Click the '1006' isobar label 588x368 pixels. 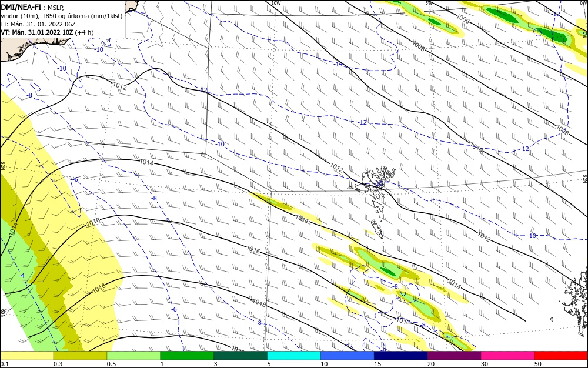point(463,19)
